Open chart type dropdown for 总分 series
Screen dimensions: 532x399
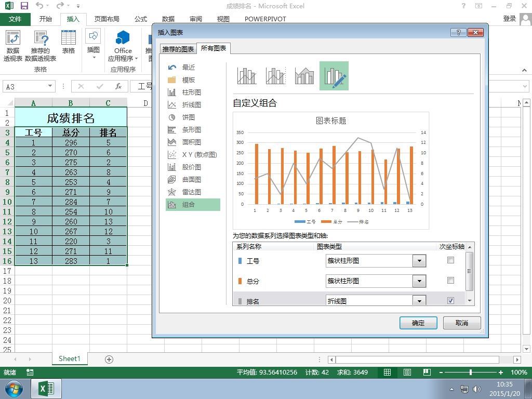(419, 281)
